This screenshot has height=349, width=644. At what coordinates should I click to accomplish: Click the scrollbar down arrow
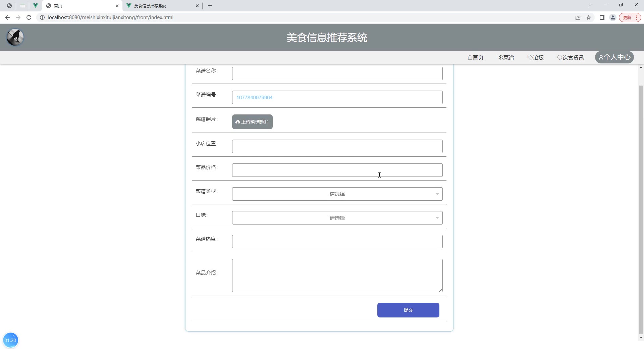pyautogui.click(x=641, y=338)
